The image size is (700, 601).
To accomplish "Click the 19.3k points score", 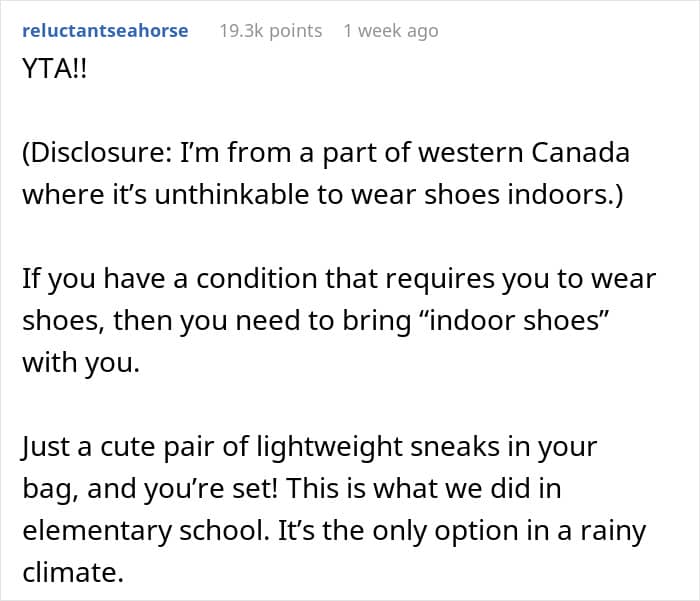I will tap(270, 31).
